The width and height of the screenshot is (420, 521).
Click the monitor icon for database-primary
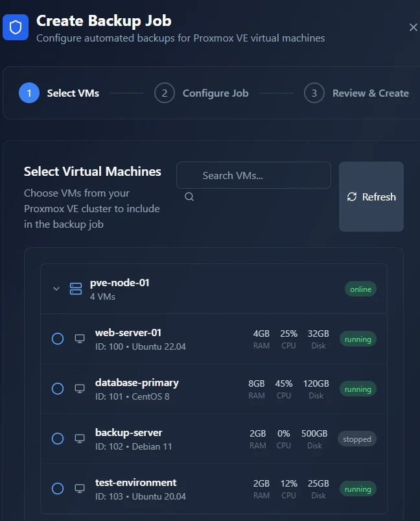80,389
